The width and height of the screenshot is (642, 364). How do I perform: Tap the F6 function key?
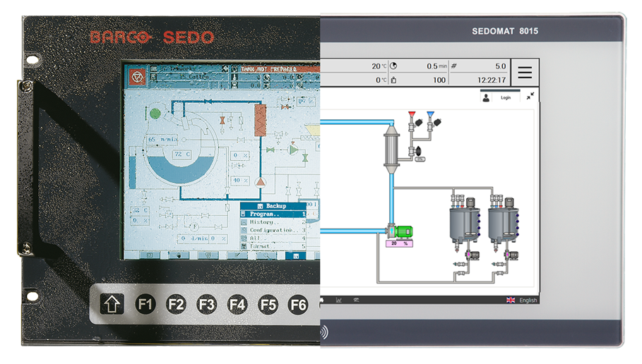pyautogui.click(x=298, y=305)
